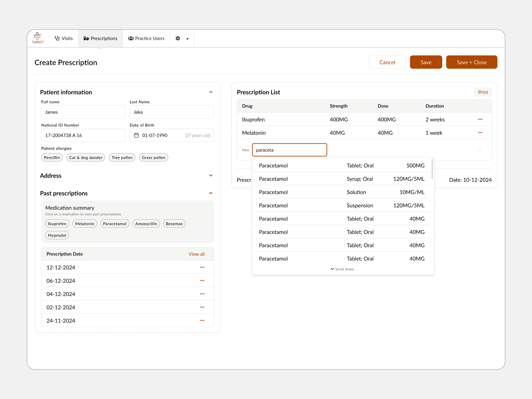The image size is (532, 399).
Task: Switch to the Prescriptions tab
Action: click(x=100, y=38)
